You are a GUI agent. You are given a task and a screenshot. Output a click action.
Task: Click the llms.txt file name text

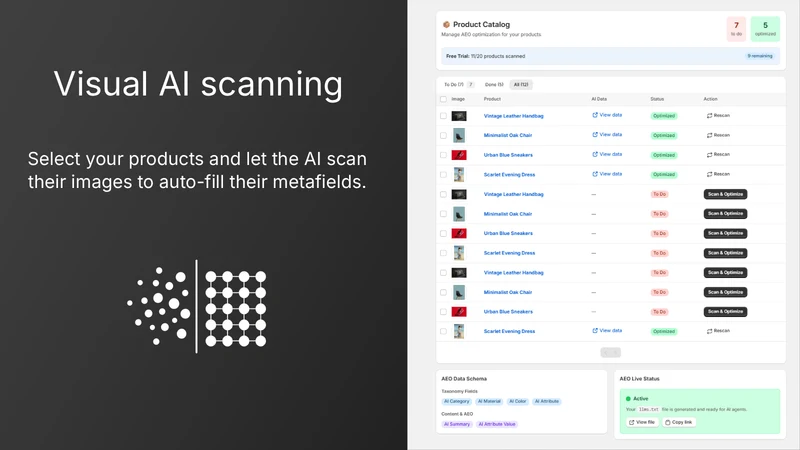pyautogui.click(x=648, y=409)
